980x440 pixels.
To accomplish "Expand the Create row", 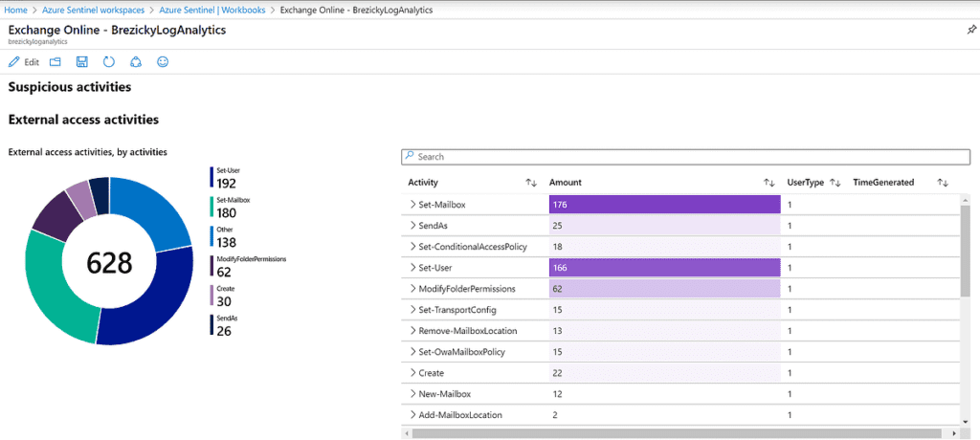I will click(x=413, y=372).
